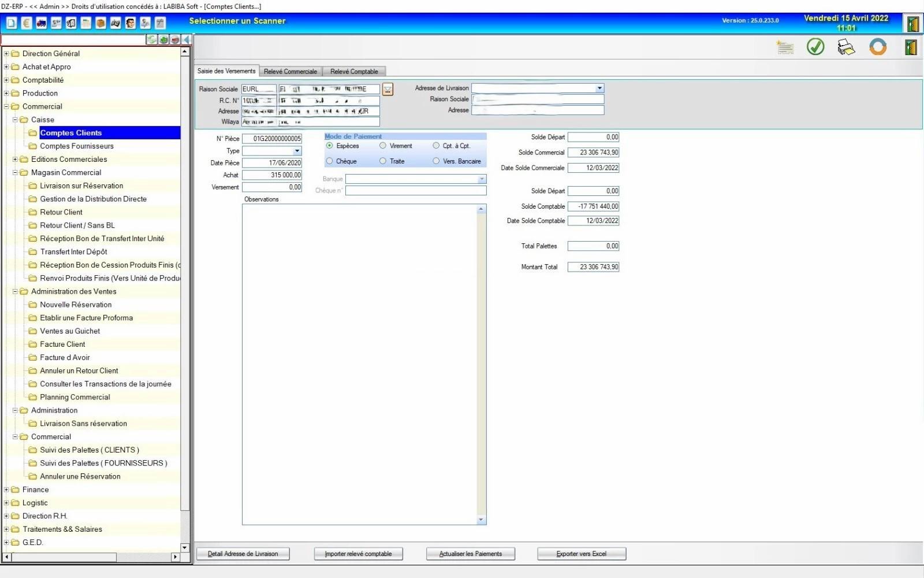This screenshot has width=924, height=578.
Task: Click the printer icon
Action: pos(846,47)
